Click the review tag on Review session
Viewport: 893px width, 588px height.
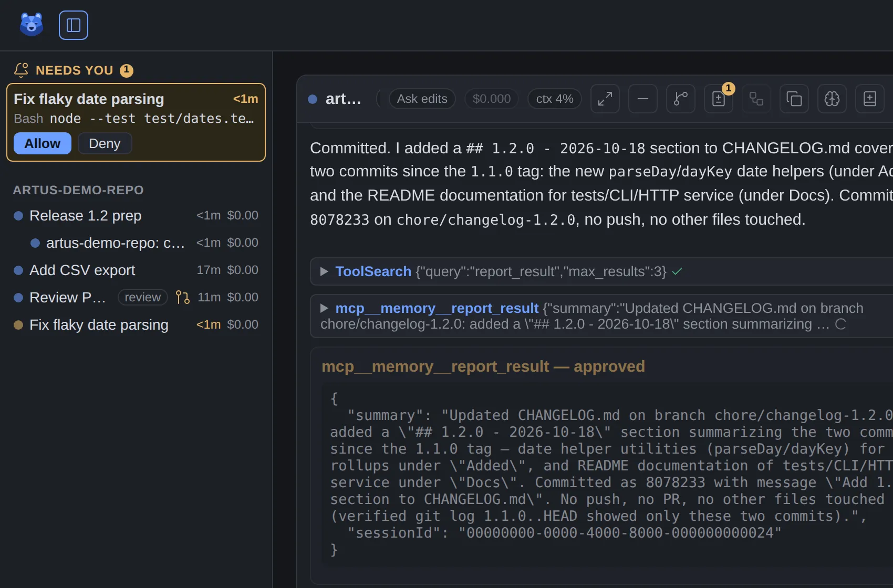point(143,297)
